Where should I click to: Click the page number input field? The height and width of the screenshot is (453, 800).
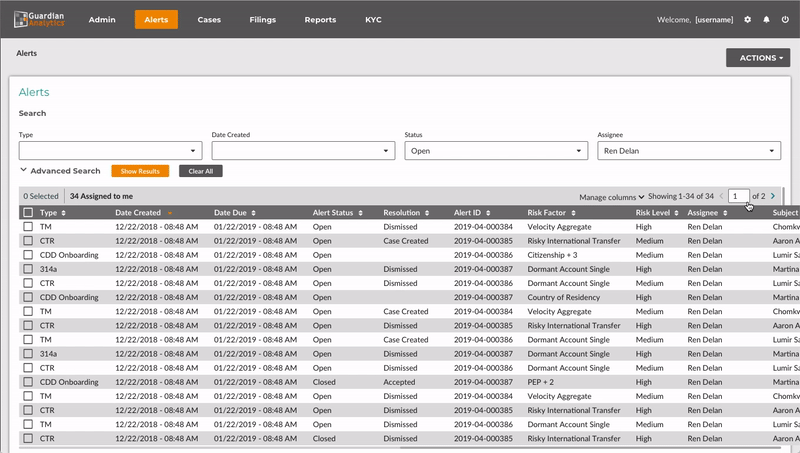(738, 196)
